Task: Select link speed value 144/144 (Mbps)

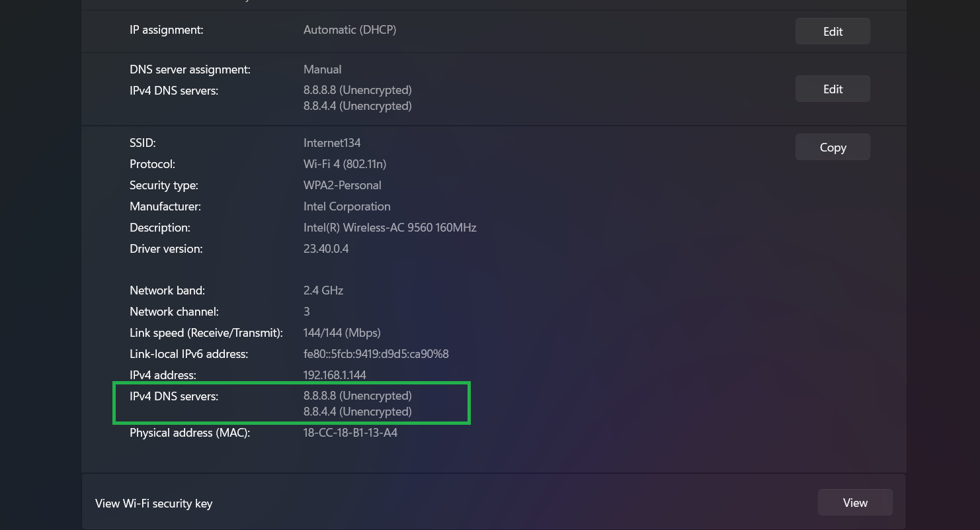Action: [342, 333]
